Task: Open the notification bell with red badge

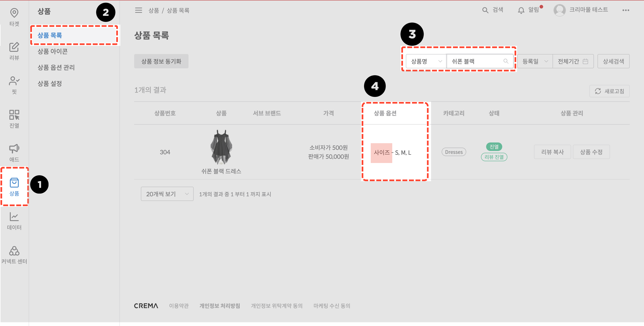Action: (521, 10)
